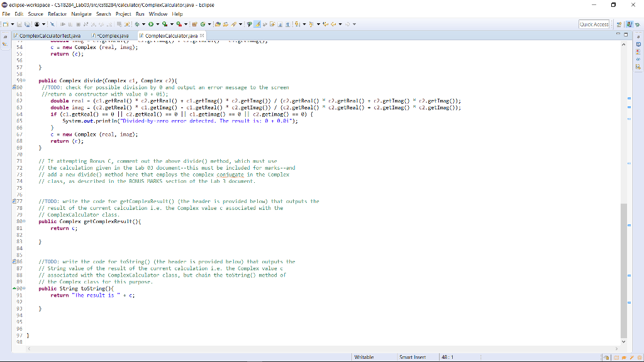The width and height of the screenshot is (644, 362).
Task: Open the Run configurations dropdown arrow
Action: [158, 25]
